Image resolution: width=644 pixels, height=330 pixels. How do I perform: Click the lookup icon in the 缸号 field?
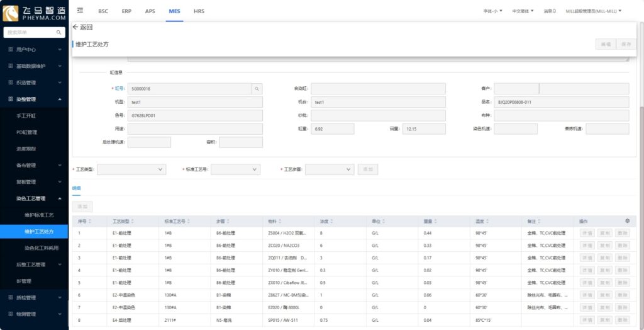point(257,89)
